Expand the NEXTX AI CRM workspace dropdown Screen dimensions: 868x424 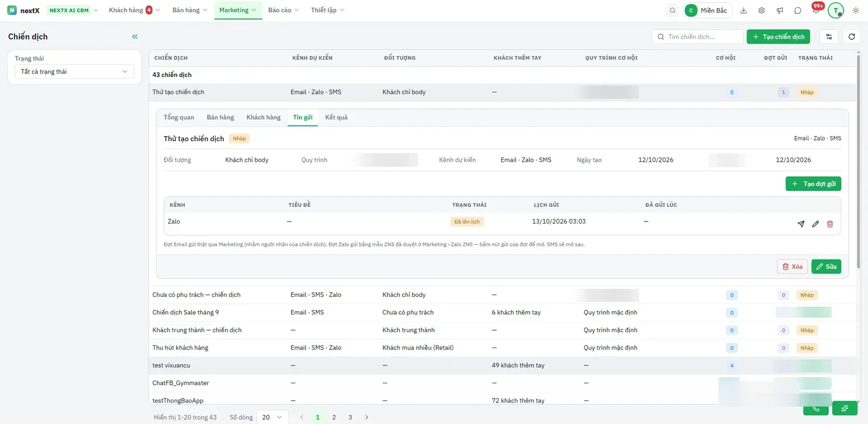(73, 10)
